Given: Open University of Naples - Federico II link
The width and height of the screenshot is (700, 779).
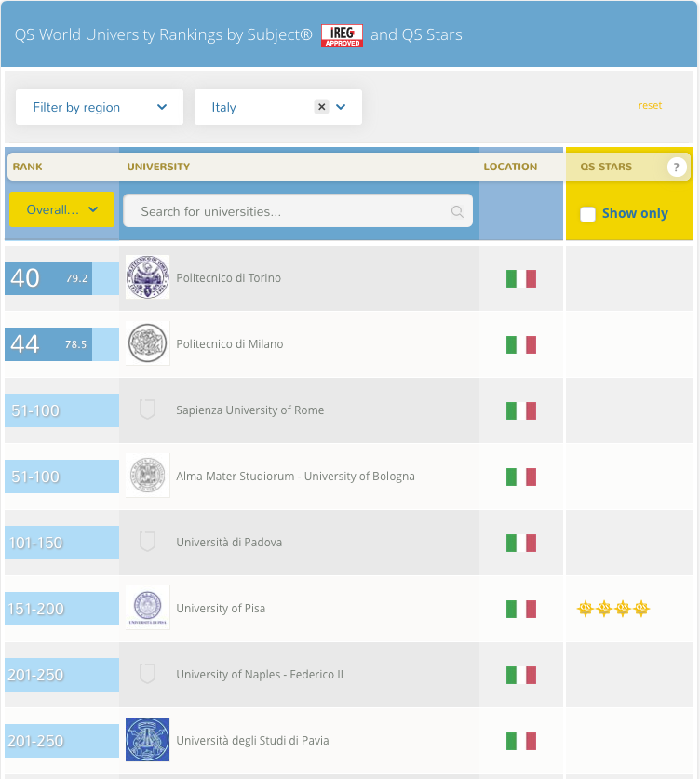Looking at the screenshot, I should click(x=260, y=674).
